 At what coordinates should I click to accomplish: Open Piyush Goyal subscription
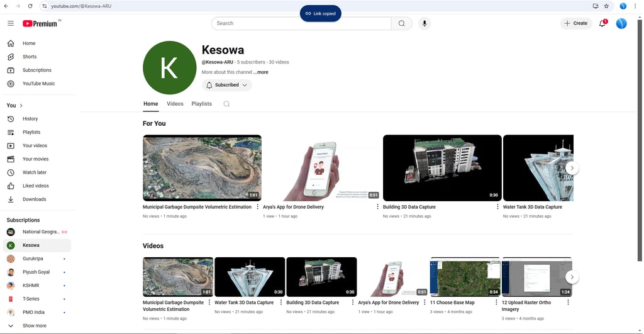click(38, 272)
